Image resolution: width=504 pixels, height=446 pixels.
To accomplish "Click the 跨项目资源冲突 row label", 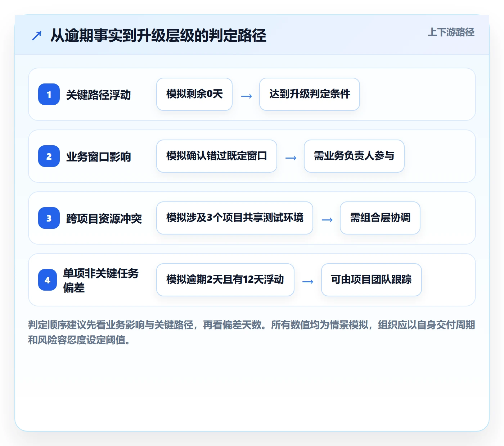I will [104, 219].
